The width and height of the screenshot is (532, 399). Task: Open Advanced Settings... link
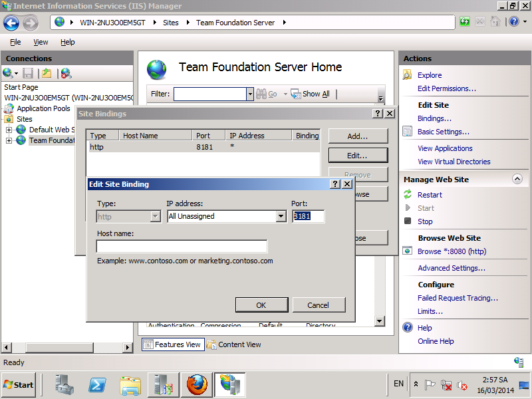452,268
